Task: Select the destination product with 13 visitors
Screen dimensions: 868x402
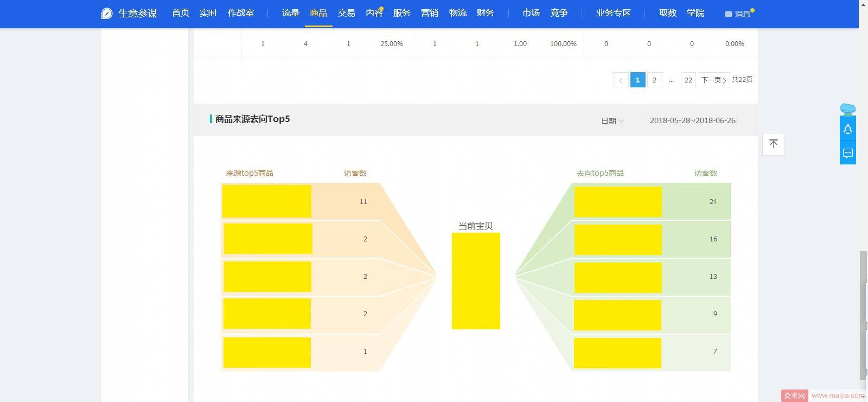Action: [651, 277]
